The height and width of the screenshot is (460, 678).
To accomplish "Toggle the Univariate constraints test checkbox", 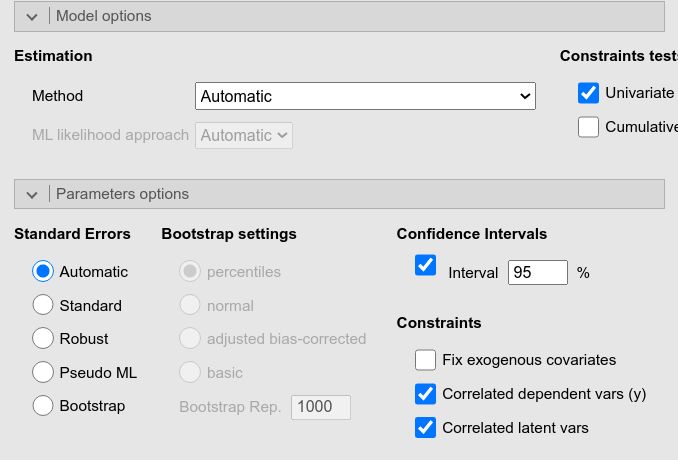I will tap(589, 93).
